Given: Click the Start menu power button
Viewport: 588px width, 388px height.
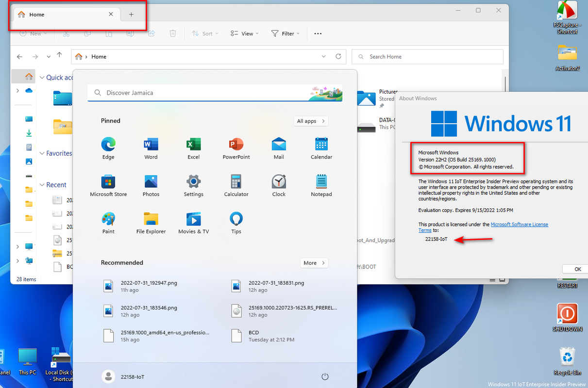Looking at the screenshot, I should (325, 377).
